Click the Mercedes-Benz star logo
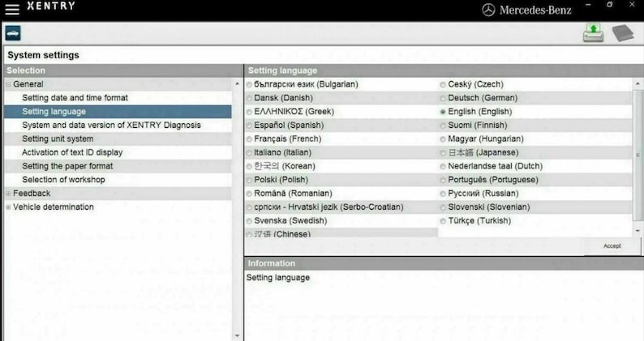The image size is (644, 341). (488, 10)
